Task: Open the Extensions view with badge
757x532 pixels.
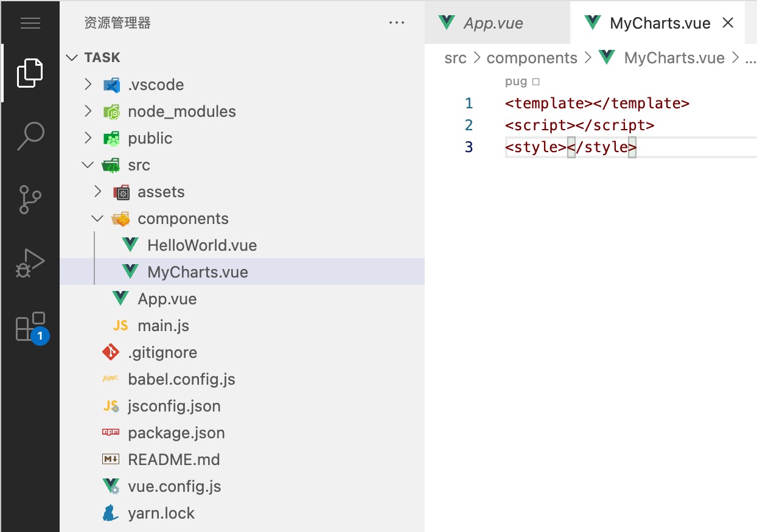Action: [30, 327]
